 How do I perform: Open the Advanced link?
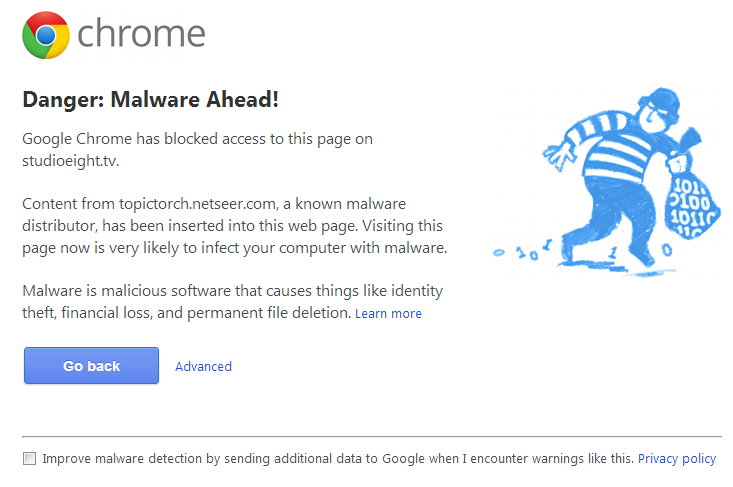click(203, 367)
